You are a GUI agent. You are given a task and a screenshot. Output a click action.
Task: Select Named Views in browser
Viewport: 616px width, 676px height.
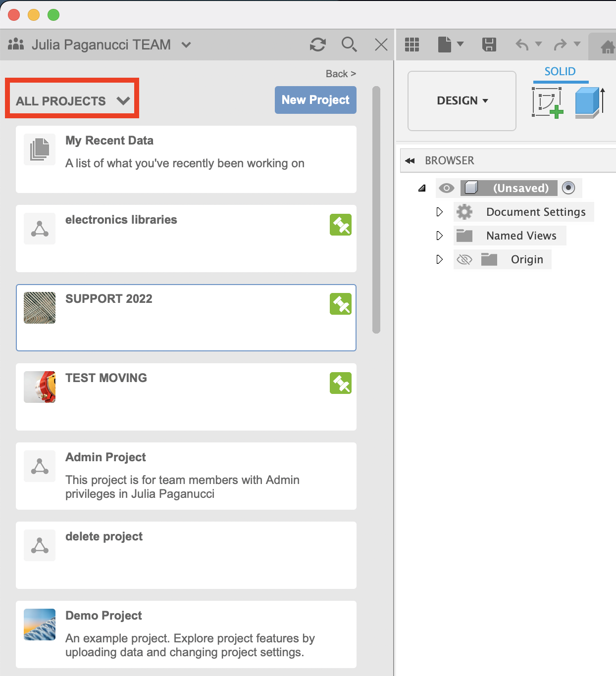[x=521, y=236]
